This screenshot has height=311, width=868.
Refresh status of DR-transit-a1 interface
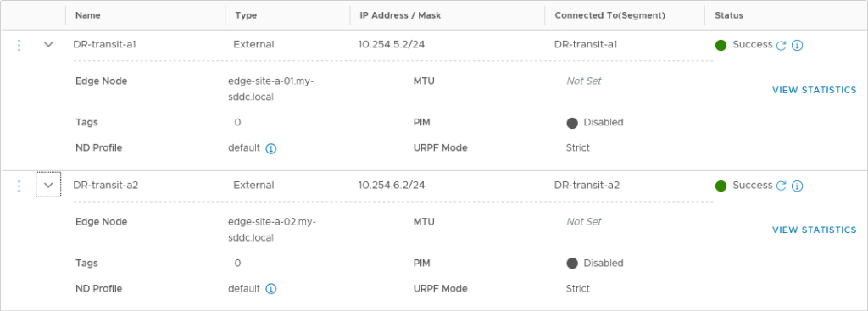tap(781, 46)
